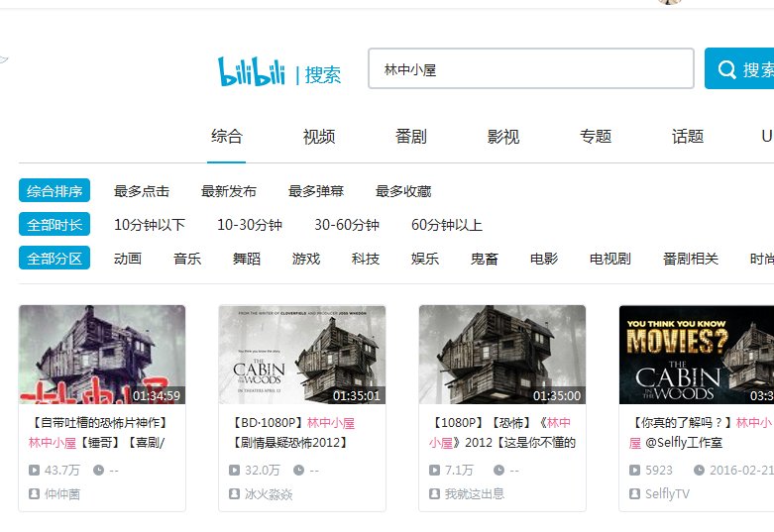Viewport: 774px width, 532px height.
Task: Click play count icon beside 43.7万
Action: point(34,470)
